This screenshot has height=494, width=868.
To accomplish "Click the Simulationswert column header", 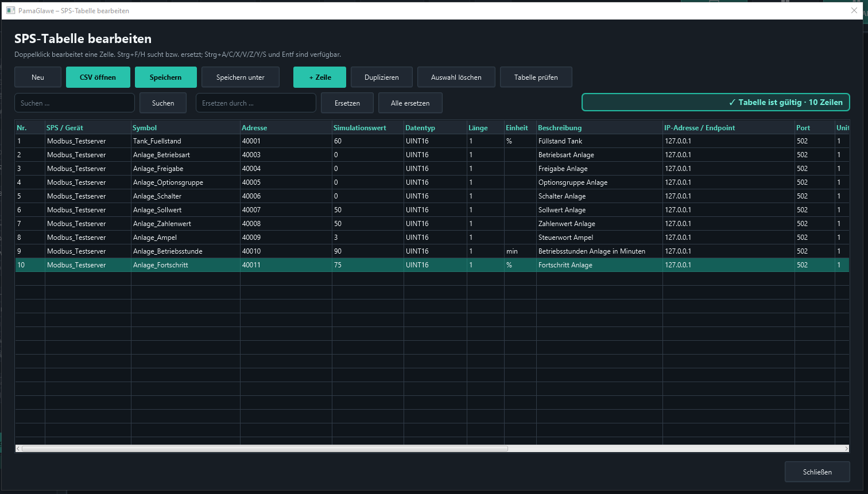I will tap(368, 128).
